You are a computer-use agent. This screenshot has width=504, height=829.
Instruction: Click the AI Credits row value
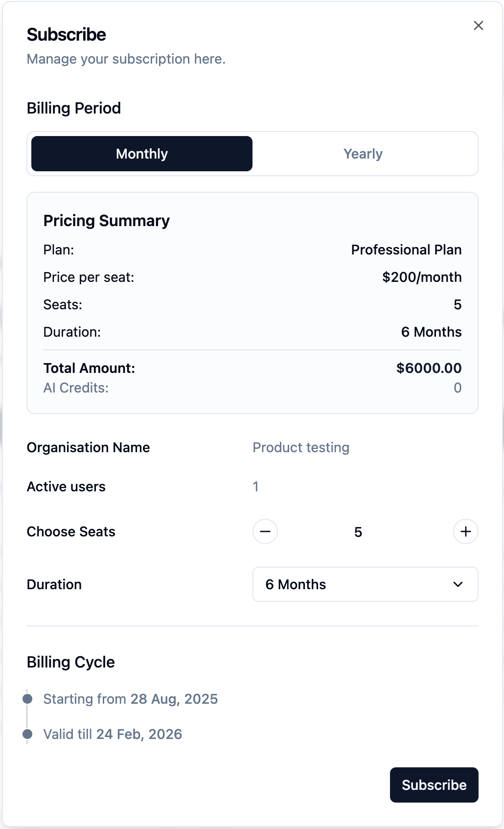click(x=457, y=388)
